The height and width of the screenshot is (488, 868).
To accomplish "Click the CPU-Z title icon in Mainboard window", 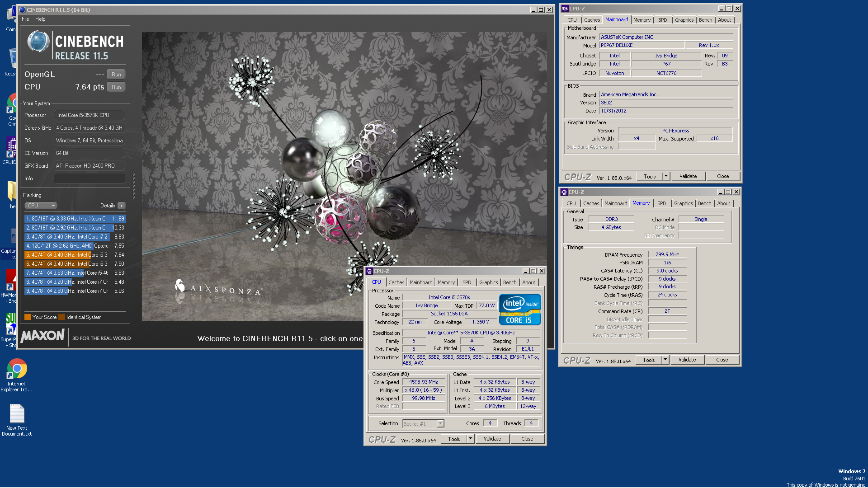I will point(565,9).
